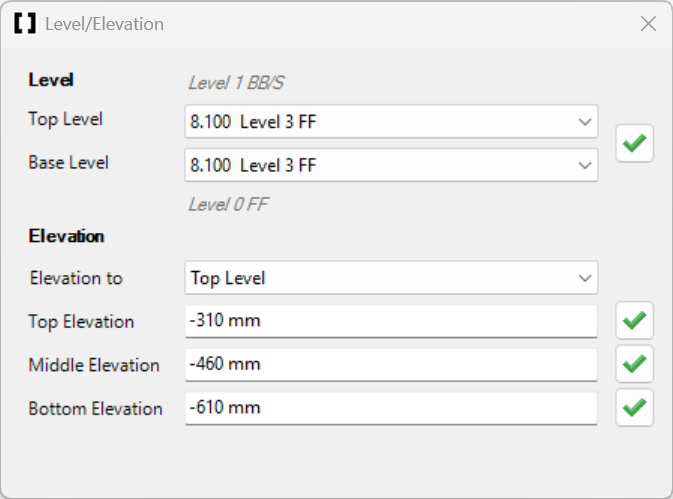The width and height of the screenshot is (673, 499).
Task: Close the Level/Elevation dialog
Action: [648, 24]
